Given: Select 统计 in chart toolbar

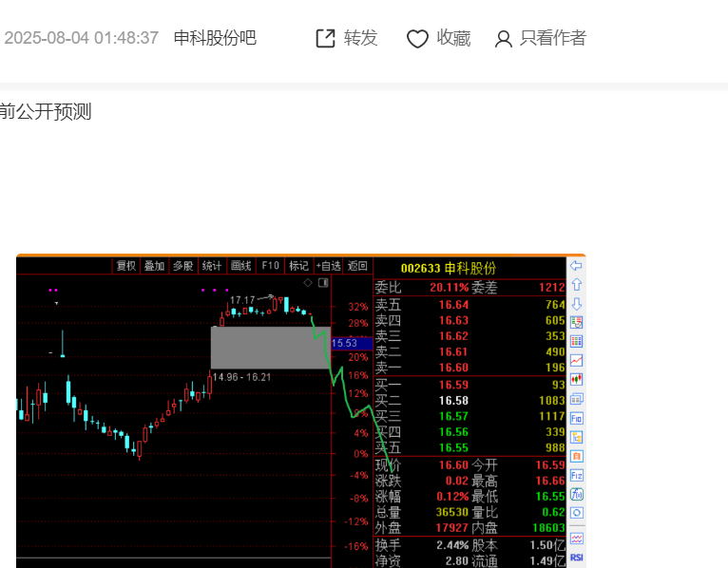Looking at the screenshot, I should pos(212,266).
